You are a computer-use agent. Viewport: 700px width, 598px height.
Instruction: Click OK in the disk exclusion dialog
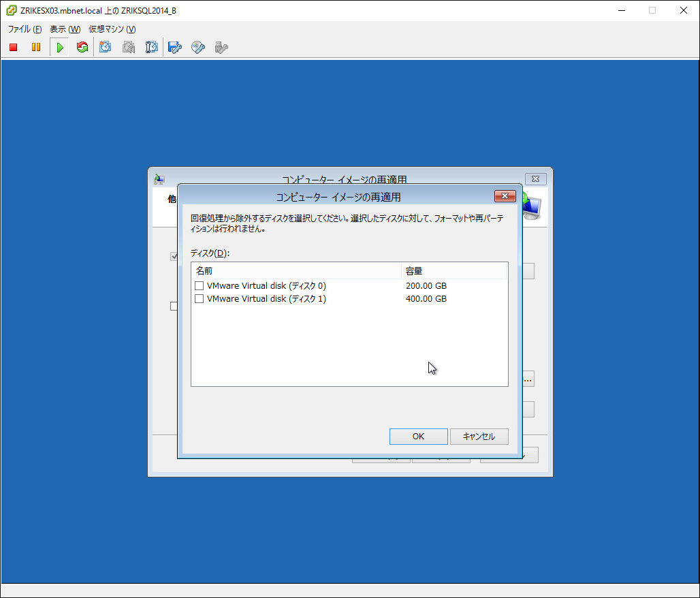(418, 437)
